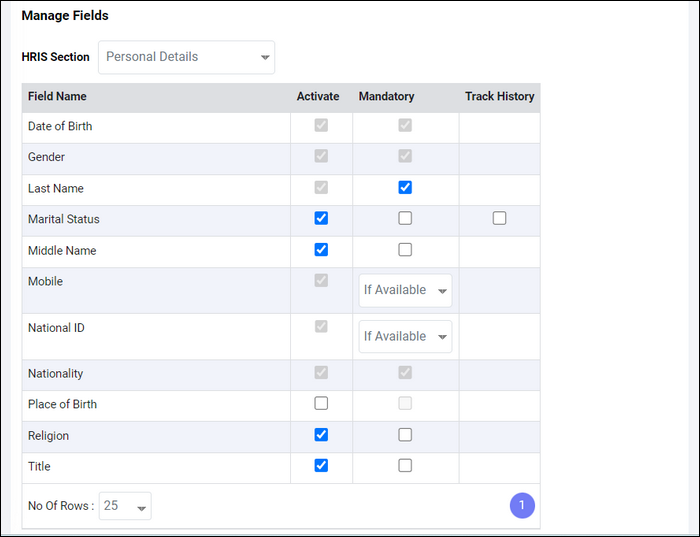Viewport: 700px width, 537px height.
Task: Untick Activate for Middle Name
Action: pos(321,250)
